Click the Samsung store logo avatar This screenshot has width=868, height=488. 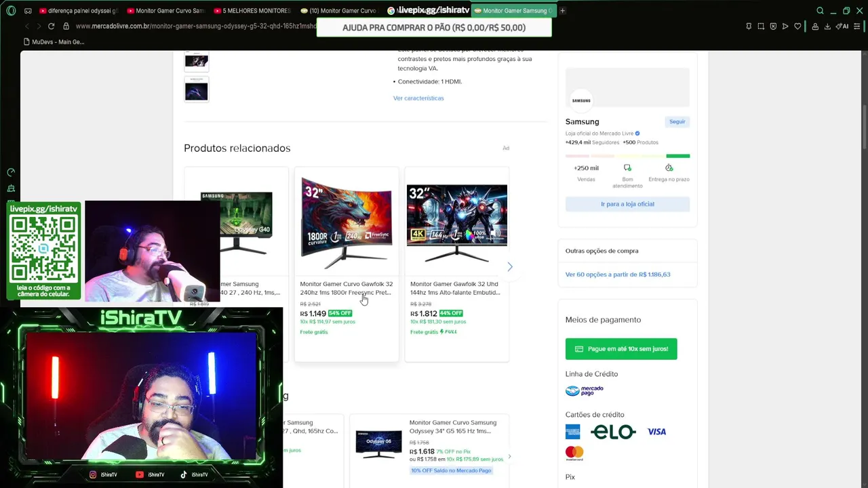(x=581, y=100)
